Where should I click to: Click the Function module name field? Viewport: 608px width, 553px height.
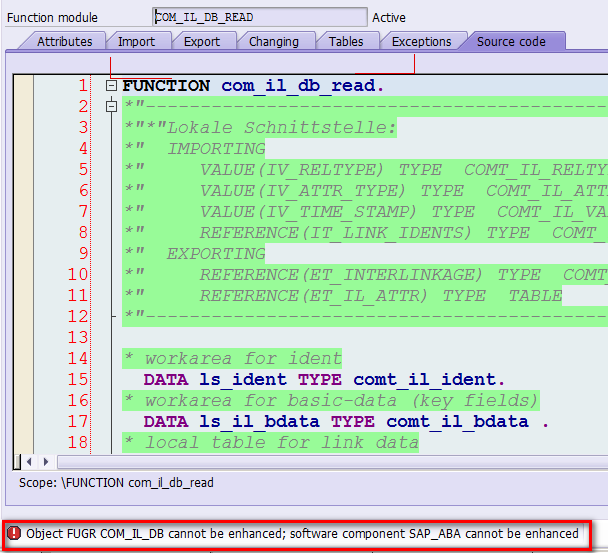click(x=260, y=17)
